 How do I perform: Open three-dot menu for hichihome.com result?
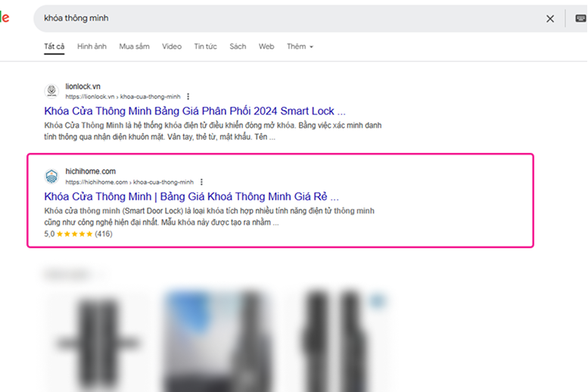201,182
